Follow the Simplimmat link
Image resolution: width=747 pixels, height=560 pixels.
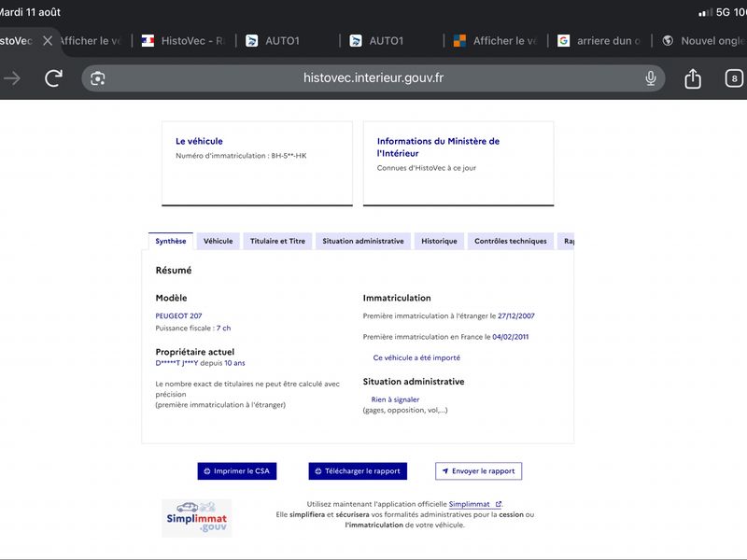pos(474,504)
